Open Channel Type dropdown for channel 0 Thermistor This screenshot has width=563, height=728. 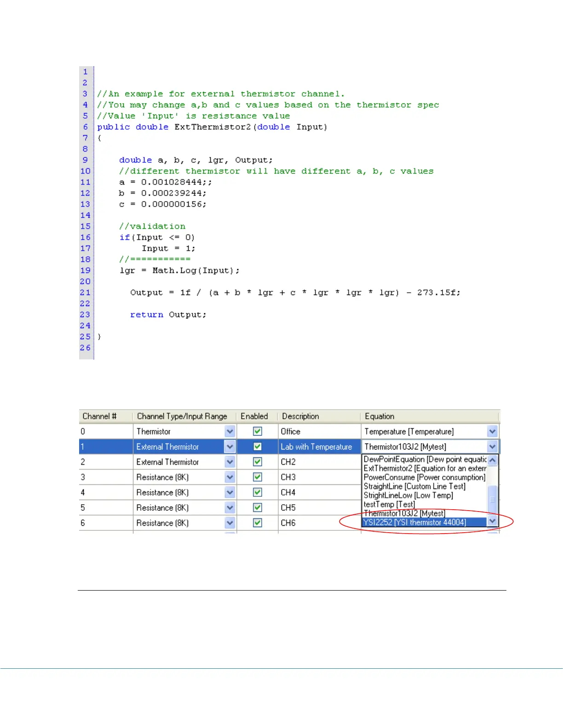click(x=230, y=431)
